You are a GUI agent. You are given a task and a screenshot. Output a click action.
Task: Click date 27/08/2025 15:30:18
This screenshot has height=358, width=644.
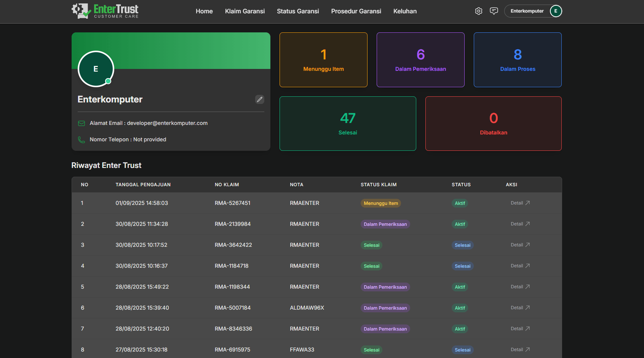pyautogui.click(x=142, y=350)
